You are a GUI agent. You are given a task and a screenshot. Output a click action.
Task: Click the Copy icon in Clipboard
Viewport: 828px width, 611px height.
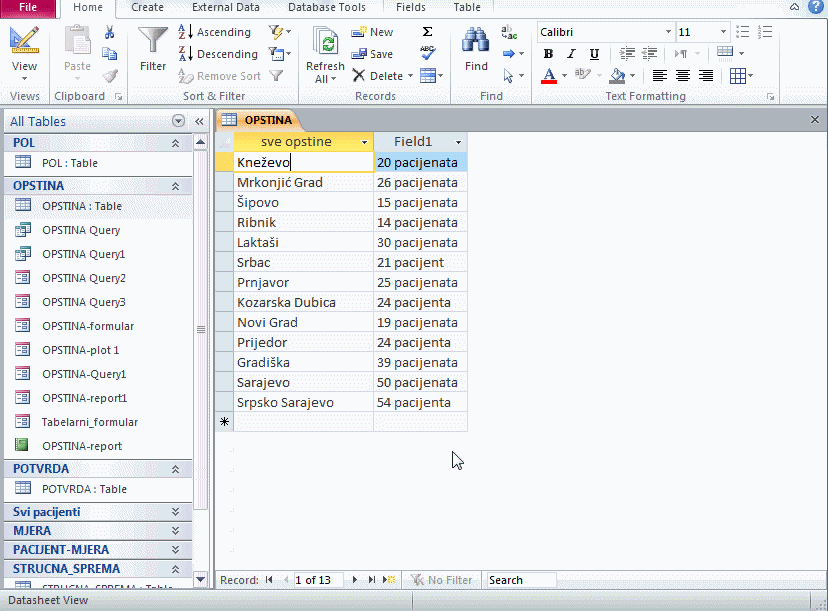[109, 54]
